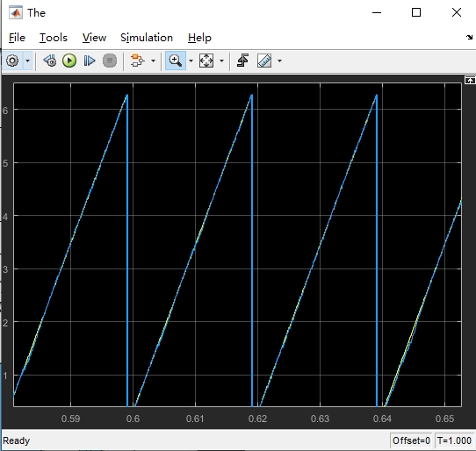Expand the configuration properties dropdown arrow
The width and height of the screenshot is (476, 451).
(x=27, y=61)
